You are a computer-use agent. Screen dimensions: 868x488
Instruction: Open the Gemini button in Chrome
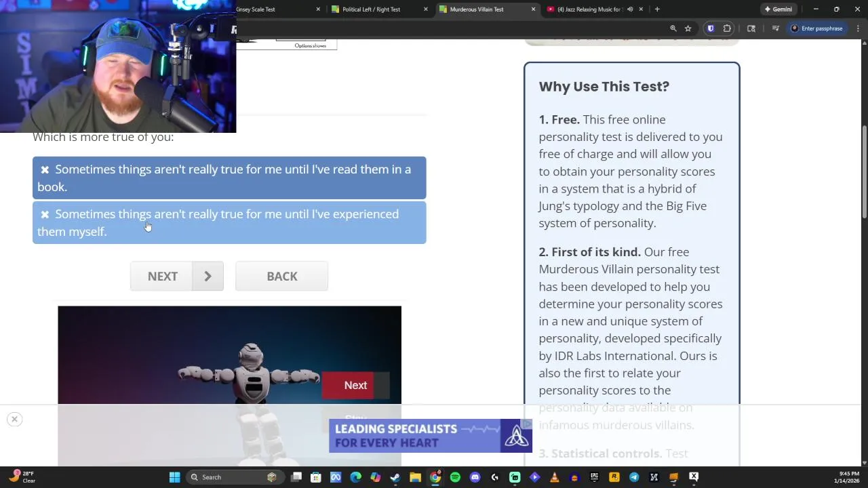(x=778, y=9)
